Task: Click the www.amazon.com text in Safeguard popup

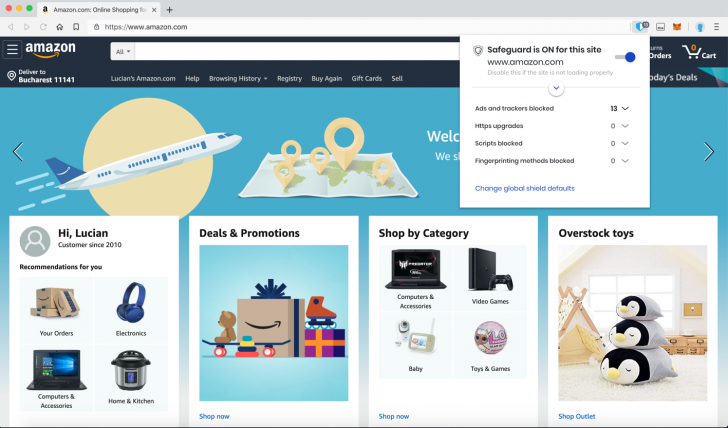Action: (x=525, y=62)
